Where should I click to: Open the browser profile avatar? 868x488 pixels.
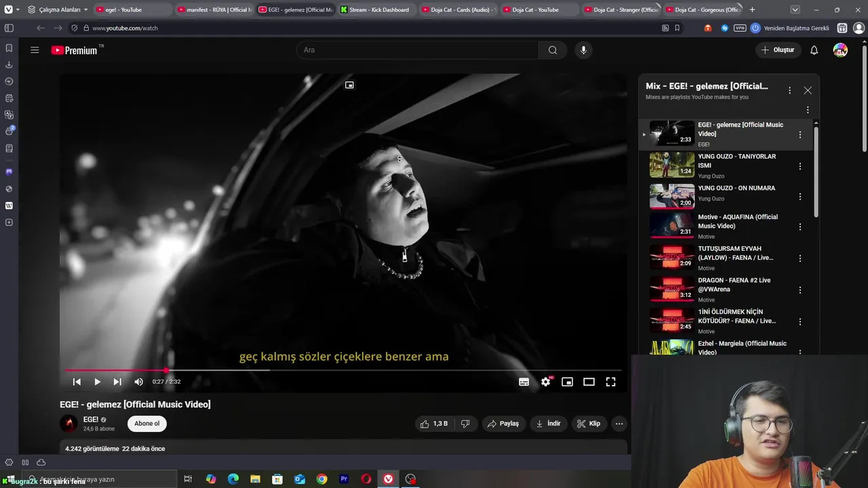point(859,28)
